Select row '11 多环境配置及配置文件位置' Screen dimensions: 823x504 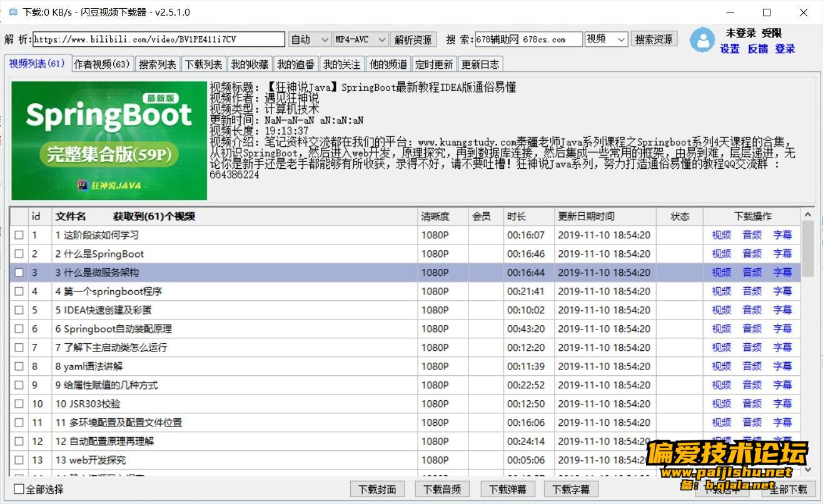(405, 423)
